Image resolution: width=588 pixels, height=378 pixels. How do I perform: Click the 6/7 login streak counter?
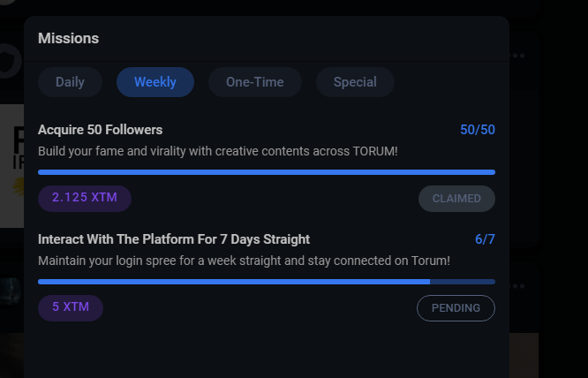(x=485, y=239)
